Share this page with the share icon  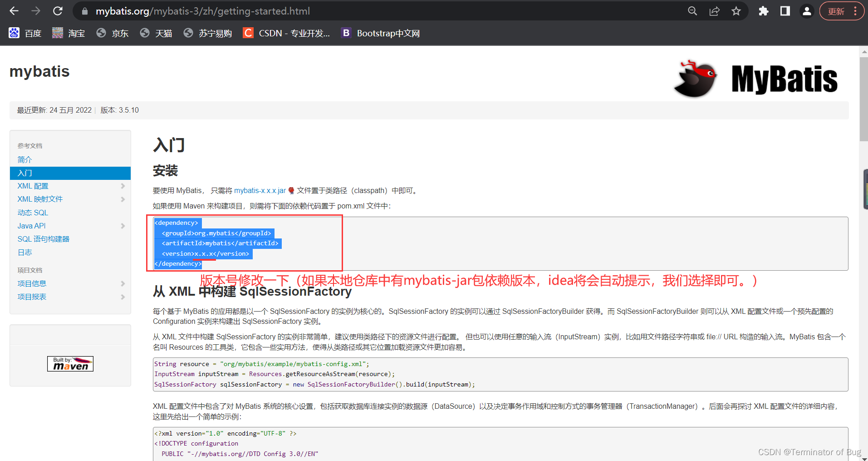pyautogui.click(x=714, y=11)
